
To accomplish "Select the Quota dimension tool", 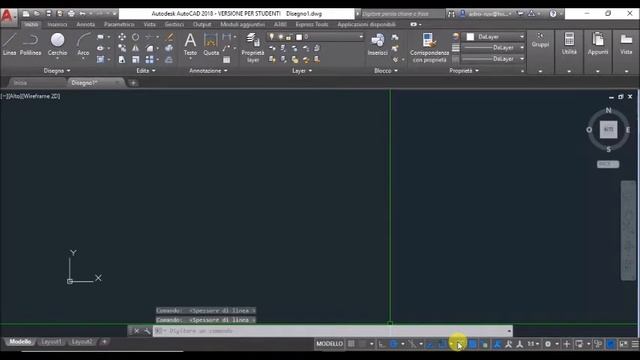I will tap(211, 44).
